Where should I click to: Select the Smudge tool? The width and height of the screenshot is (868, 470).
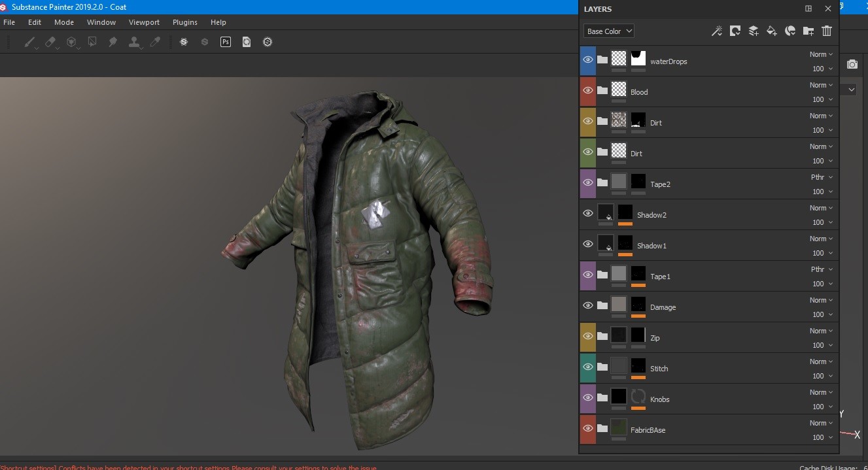coord(113,42)
